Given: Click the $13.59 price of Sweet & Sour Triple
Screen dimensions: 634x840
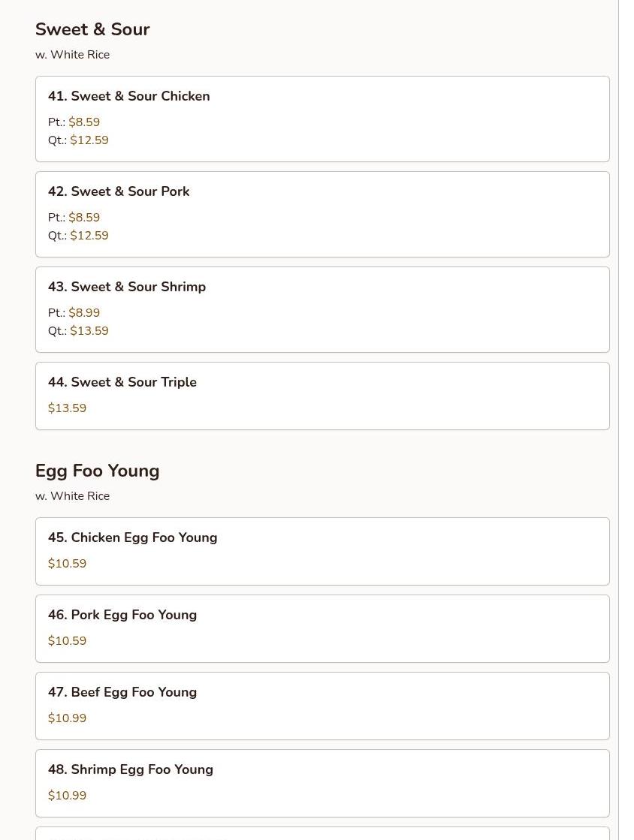Looking at the screenshot, I should tap(67, 408).
